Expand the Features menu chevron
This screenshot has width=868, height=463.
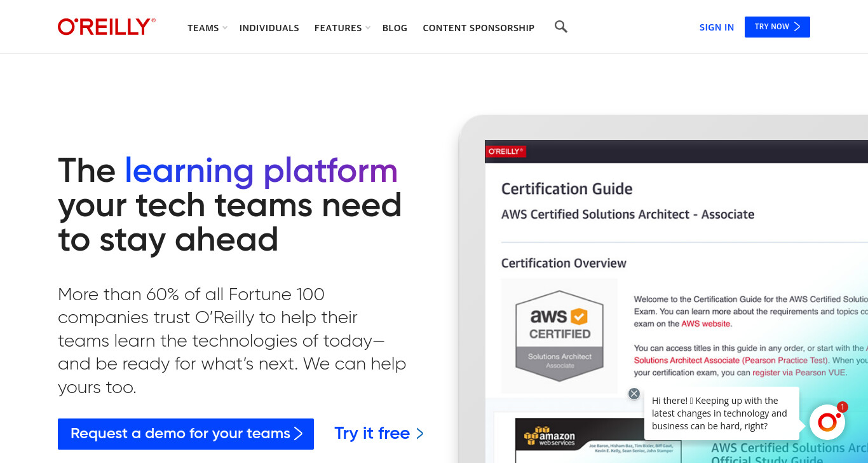[368, 28]
